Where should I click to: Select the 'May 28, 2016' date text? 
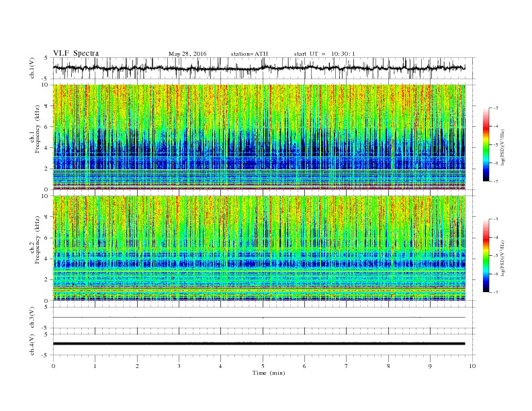point(187,54)
